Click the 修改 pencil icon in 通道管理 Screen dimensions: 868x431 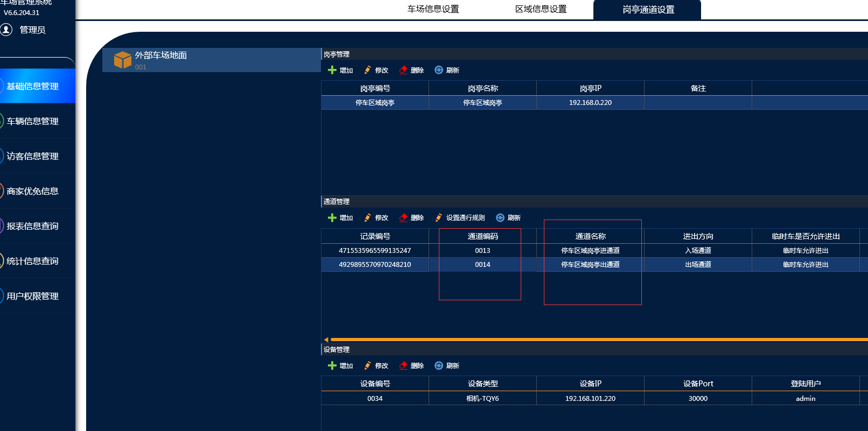(x=368, y=217)
